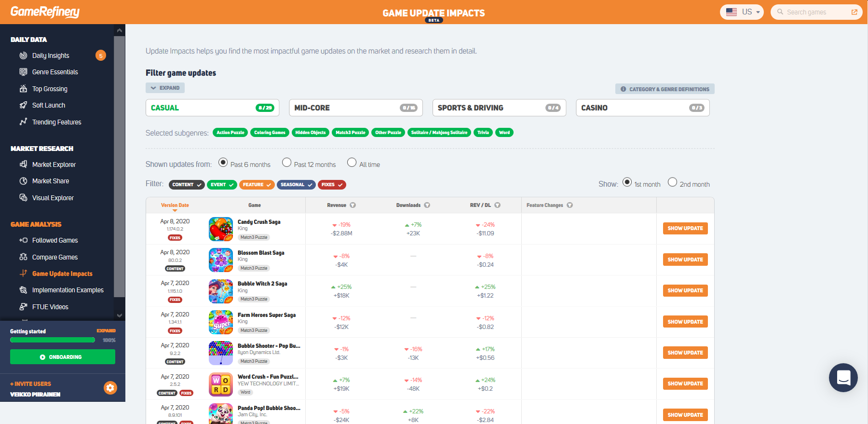Open Compare Games icon
Viewport: 868px width, 424px height.
23,257
